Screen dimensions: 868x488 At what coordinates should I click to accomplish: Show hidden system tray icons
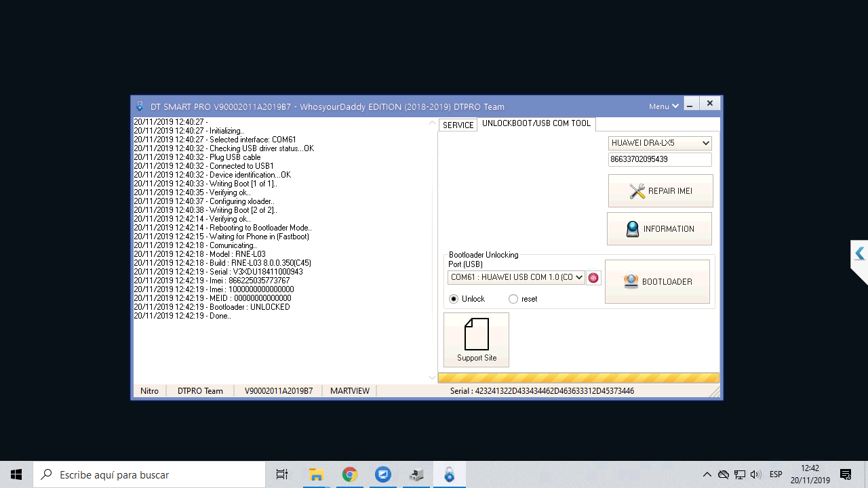click(707, 474)
